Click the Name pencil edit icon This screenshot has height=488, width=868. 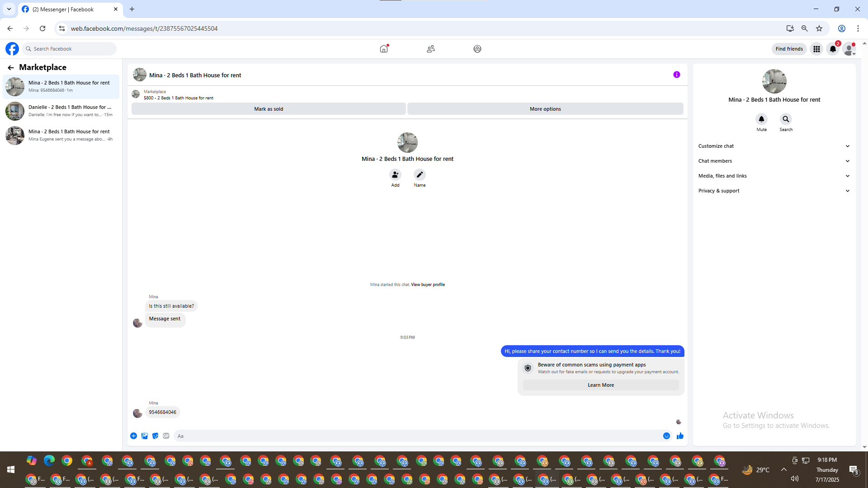[x=420, y=174]
